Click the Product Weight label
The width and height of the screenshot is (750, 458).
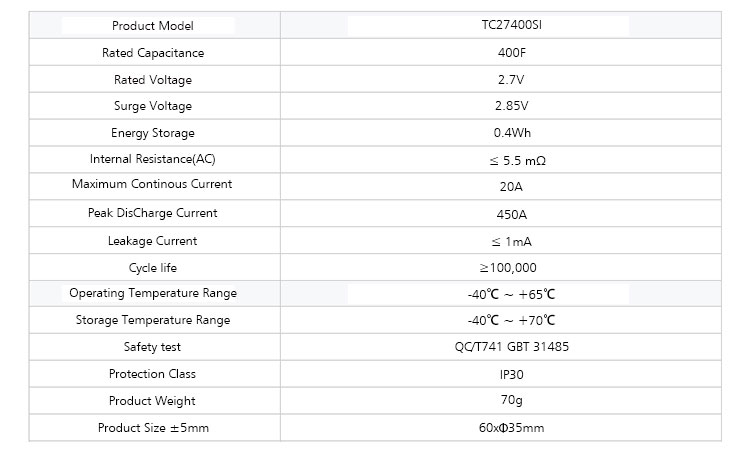click(152, 401)
